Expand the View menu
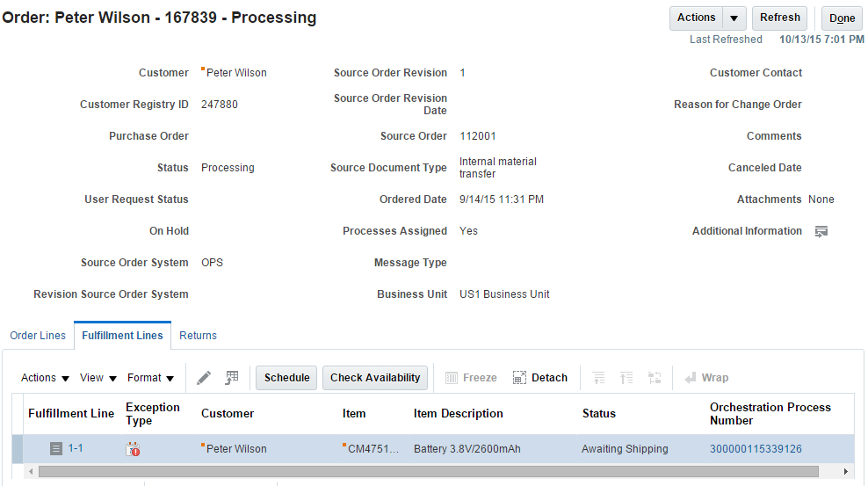The image size is (868, 486). 98,378
